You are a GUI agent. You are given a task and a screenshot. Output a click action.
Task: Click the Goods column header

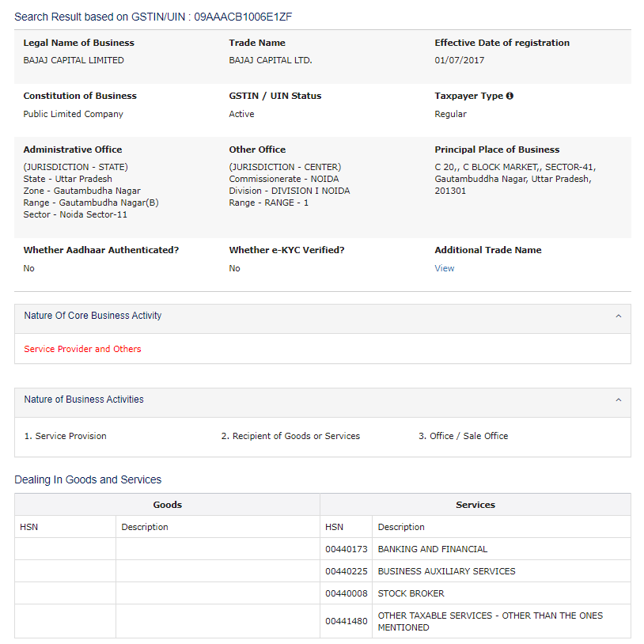click(x=167, y=505)
